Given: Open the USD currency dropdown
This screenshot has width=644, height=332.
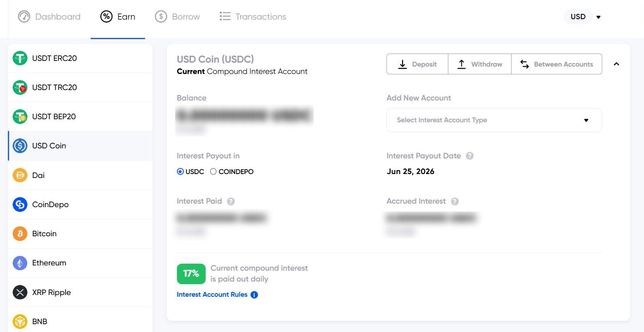Looking at the screenshot, I should click(x=583, y=17).
